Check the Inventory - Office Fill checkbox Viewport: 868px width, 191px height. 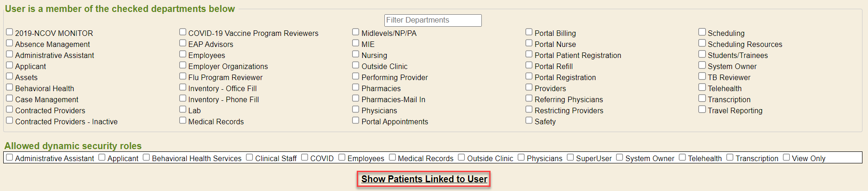pos(183,87)
